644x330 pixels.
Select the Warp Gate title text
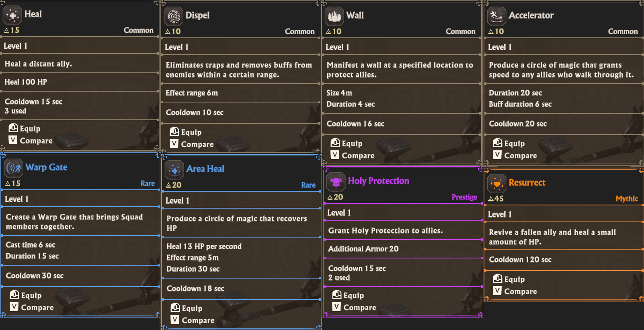point(46,167)
